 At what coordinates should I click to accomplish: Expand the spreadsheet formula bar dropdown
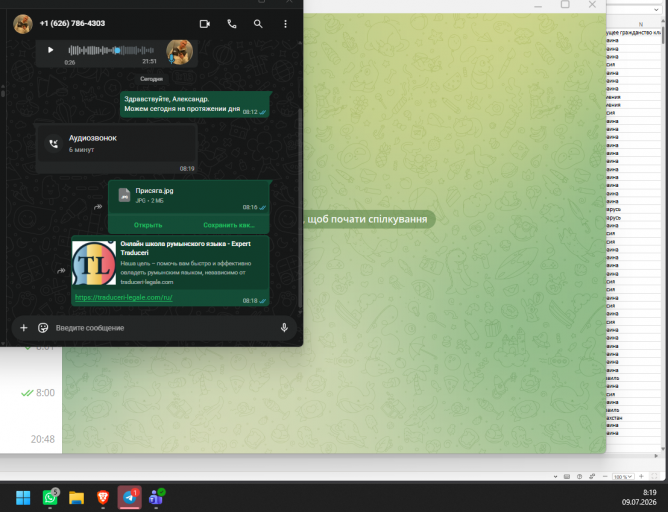(x=656, y=9)
